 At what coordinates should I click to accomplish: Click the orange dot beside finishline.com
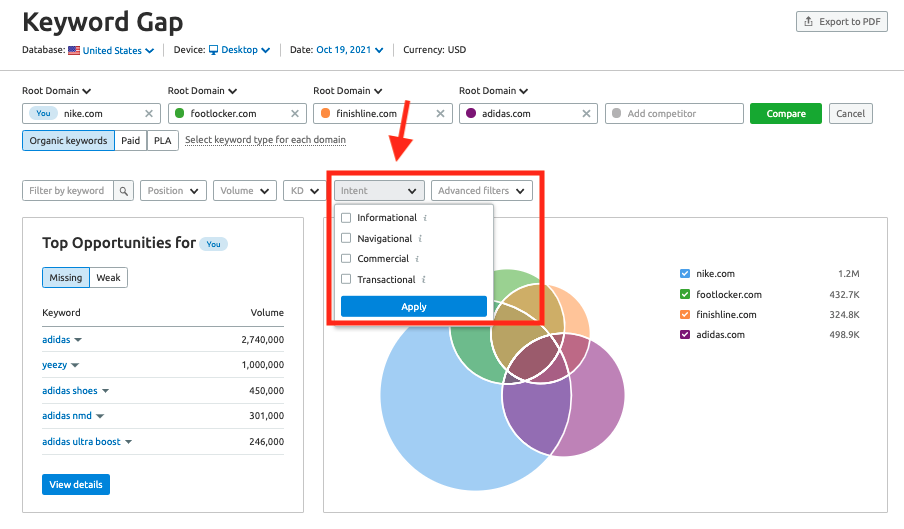click(x=325, y=114)
